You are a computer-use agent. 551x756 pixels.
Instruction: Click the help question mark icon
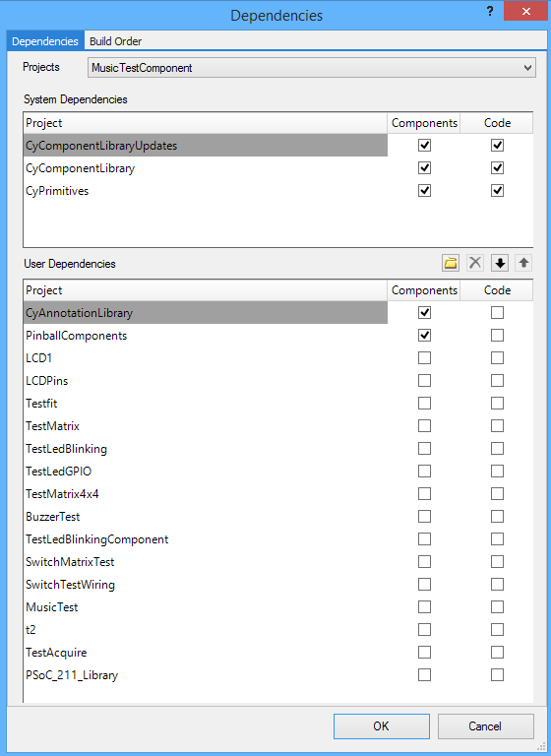pos(490,11)
